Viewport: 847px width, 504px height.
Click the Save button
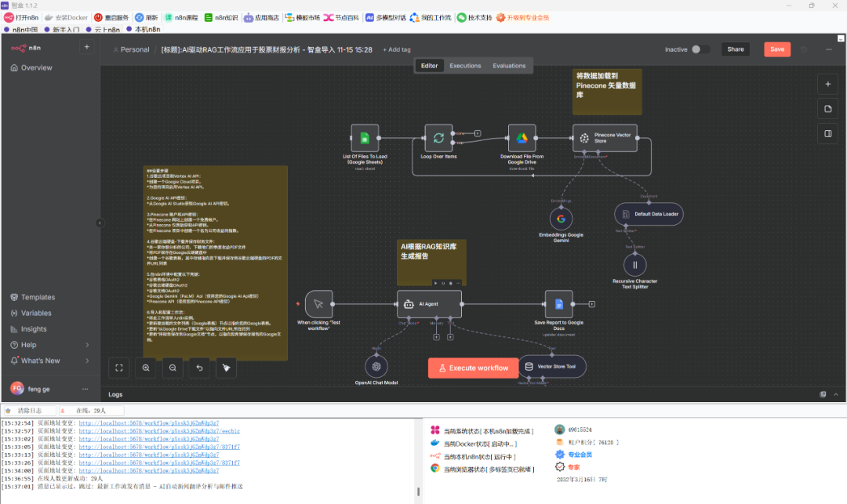click(x=776, y=49)
